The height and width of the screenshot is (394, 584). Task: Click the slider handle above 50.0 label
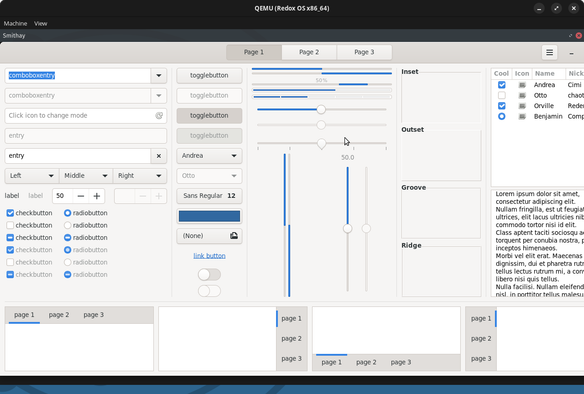click(321, 144)
